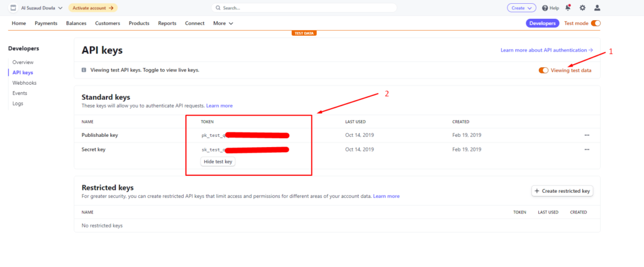Screen dimensions: 644x267
Task: Open Developers Overview
Action: pyautogui.click(x=23, y=62)
